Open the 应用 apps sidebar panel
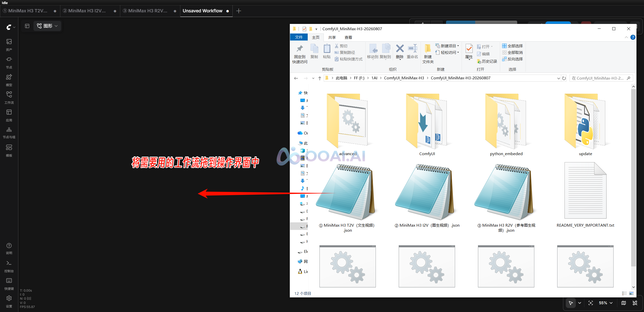Image resolution: width=644 pixels, height=312 pixels. click(9, 115)
